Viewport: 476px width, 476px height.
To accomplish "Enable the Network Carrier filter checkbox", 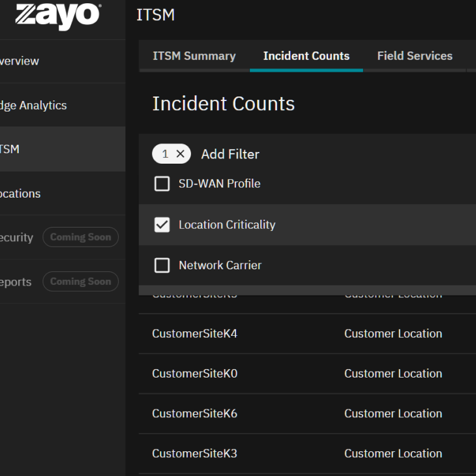I will click(162, 265).
